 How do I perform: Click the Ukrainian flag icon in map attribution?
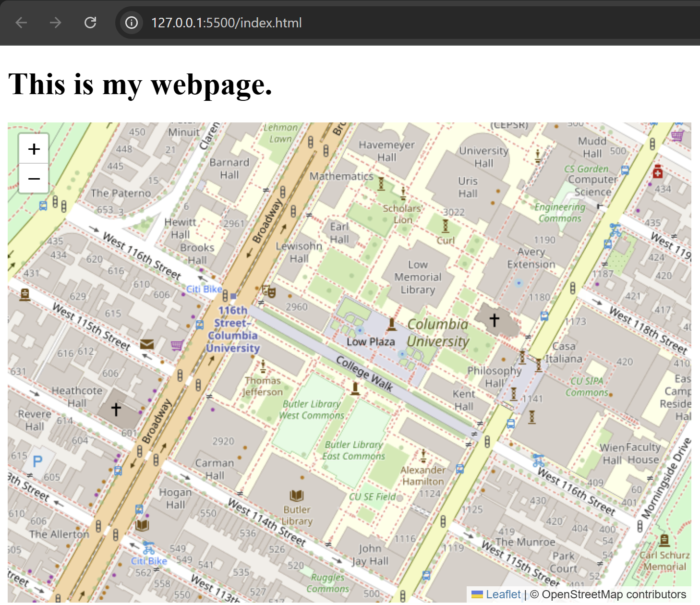pos(477,594)
